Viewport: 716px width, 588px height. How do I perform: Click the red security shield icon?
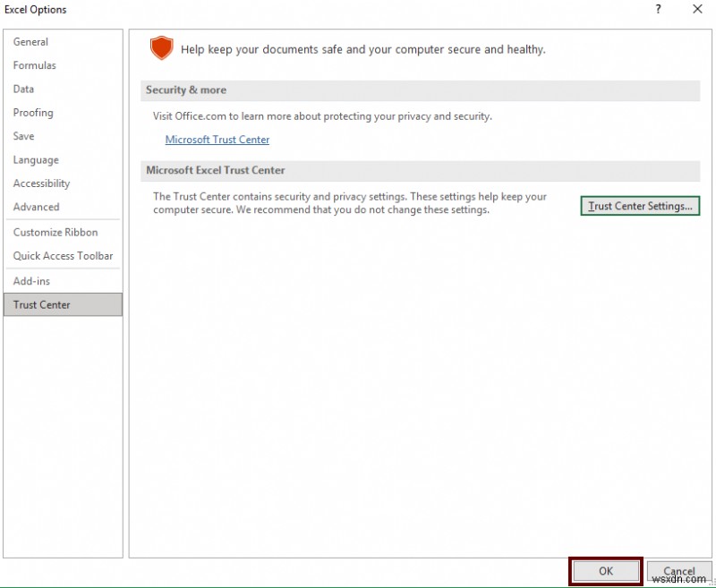tap(162, 48)
